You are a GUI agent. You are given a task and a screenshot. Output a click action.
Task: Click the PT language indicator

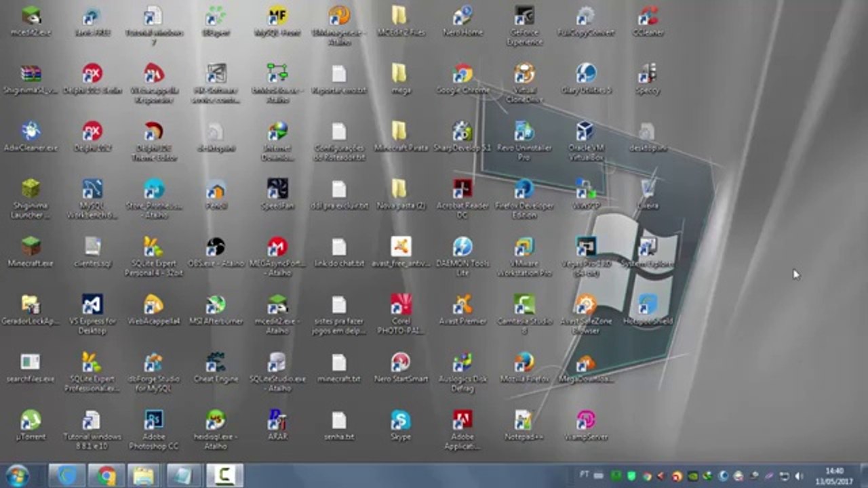click(585, 475)
